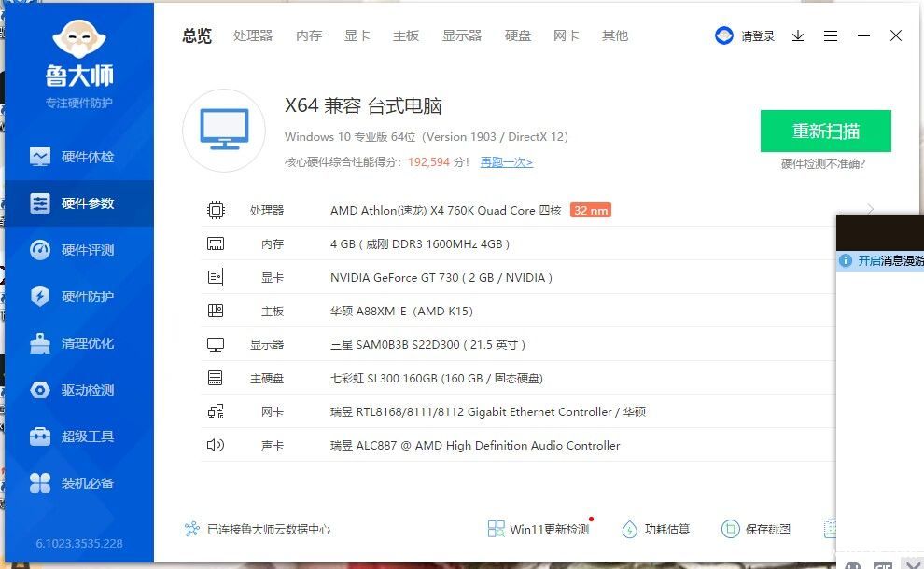Select AMD Athlon X4 760K processor text
924x569 pixels.
tap(445, 210)
